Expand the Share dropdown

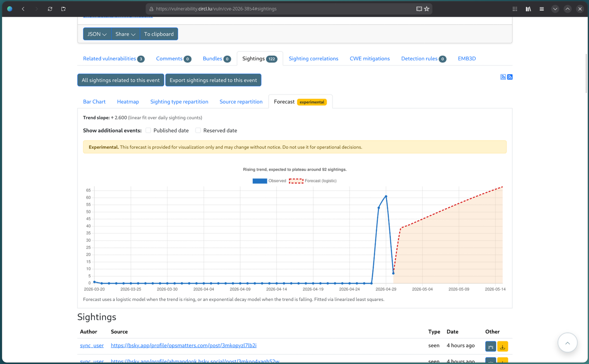[x=125, y=34]
